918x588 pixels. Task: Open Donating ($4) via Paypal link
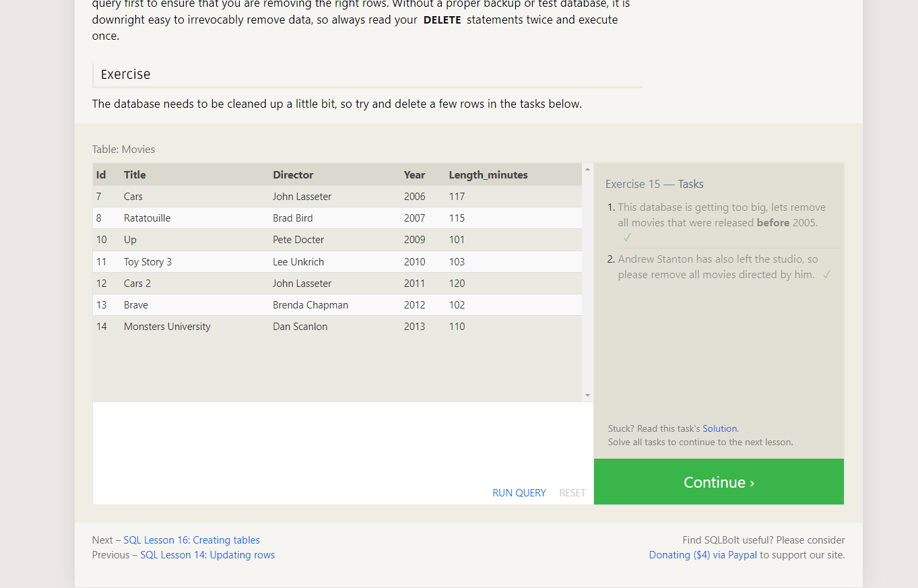(703, 555)
